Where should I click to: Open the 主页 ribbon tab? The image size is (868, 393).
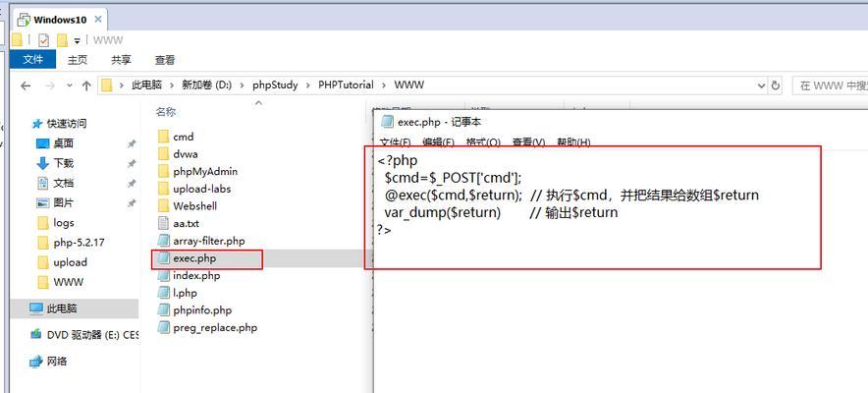click(78, 60)
